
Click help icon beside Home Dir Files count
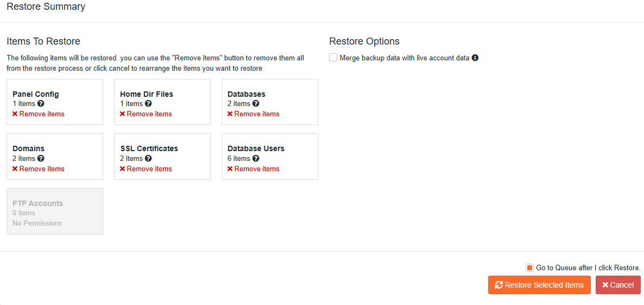(148, 104)
